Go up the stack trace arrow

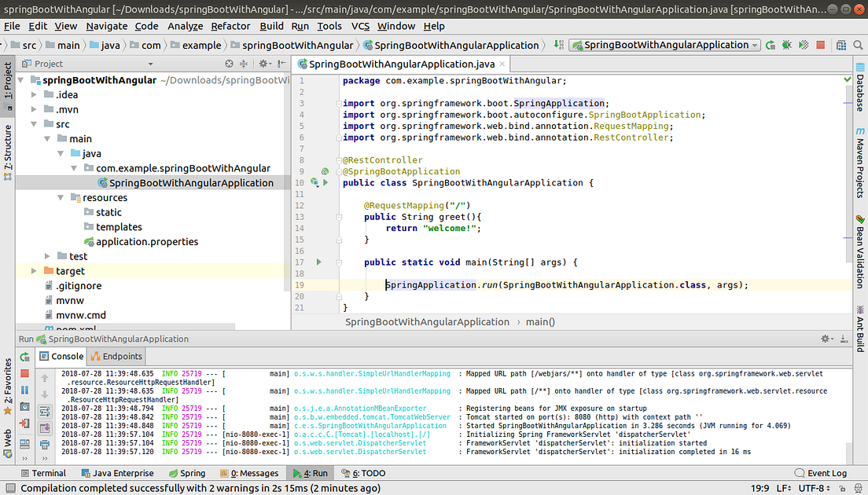pyautogui.click(x=45, y=378)
